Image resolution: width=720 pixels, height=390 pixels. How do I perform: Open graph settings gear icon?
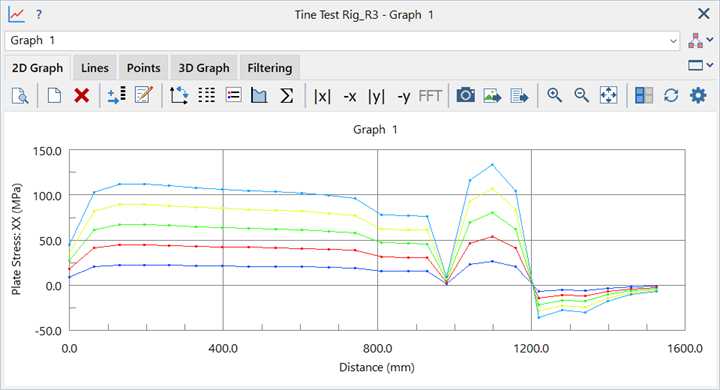click(x=698, y=96)
